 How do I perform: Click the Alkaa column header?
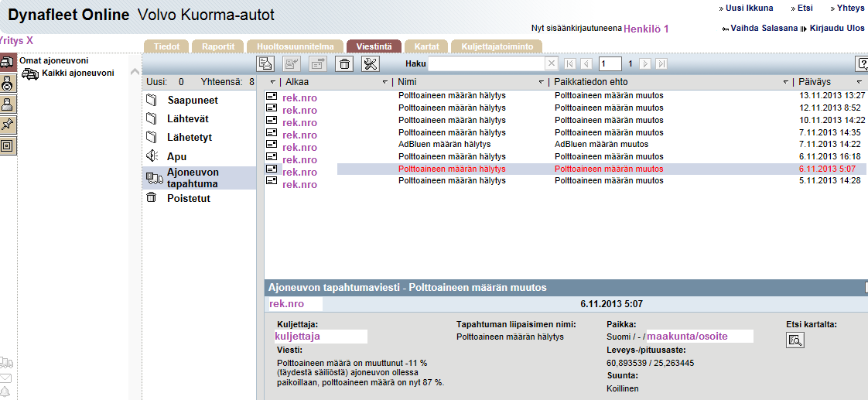(297, 82)
